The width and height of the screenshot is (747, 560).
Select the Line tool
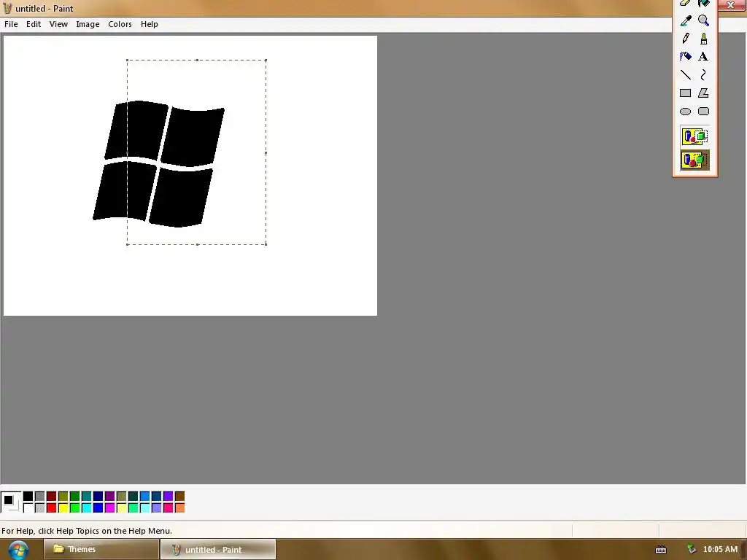pyautogui.click(x=686, y=75)
